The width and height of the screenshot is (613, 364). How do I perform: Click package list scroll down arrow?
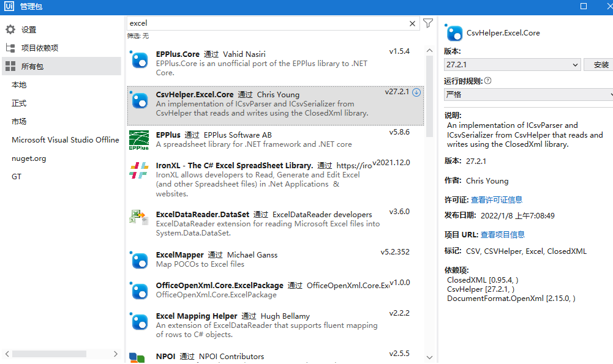(429, 357)
